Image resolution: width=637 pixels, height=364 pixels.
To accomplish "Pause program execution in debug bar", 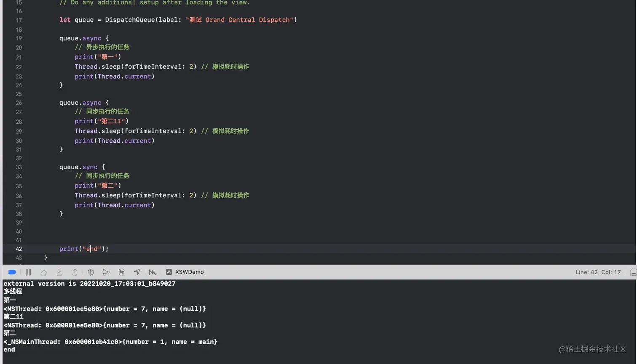I will pyautogui.click(x=28, y=272).
